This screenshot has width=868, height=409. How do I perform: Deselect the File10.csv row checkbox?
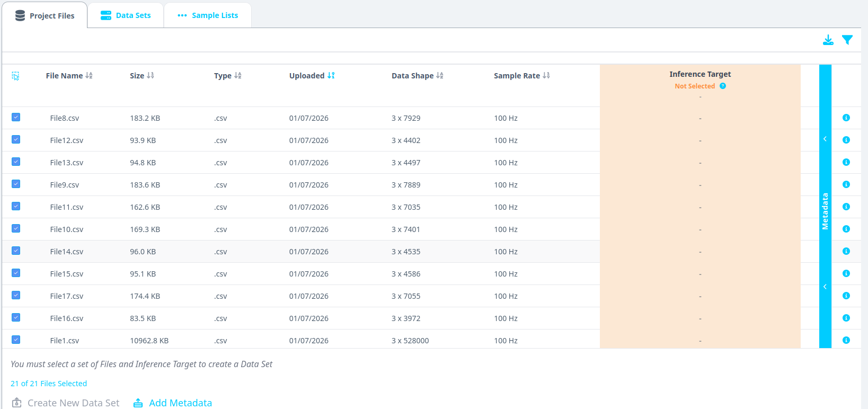click(16, 229)
